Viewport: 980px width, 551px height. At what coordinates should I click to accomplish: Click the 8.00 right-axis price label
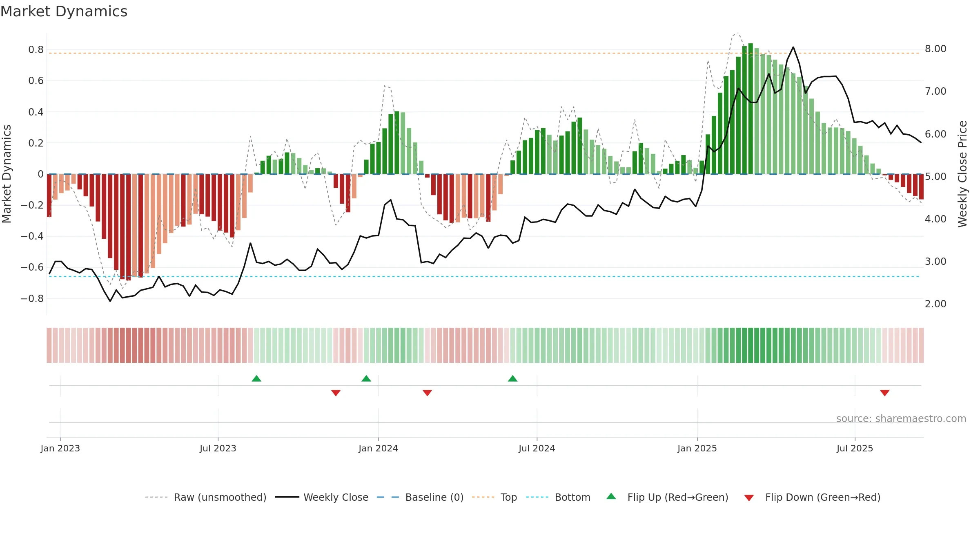[935, 49]
